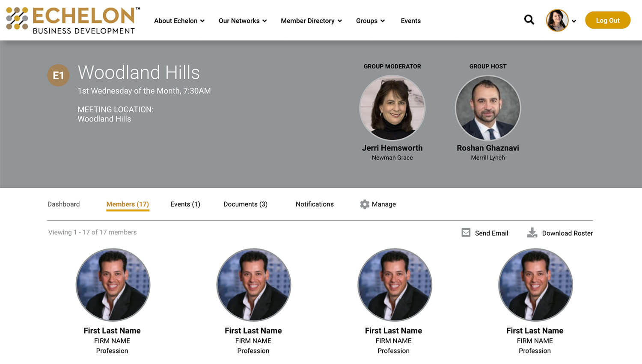Click the MEETING LOCATION: label

tap(116, 109)
